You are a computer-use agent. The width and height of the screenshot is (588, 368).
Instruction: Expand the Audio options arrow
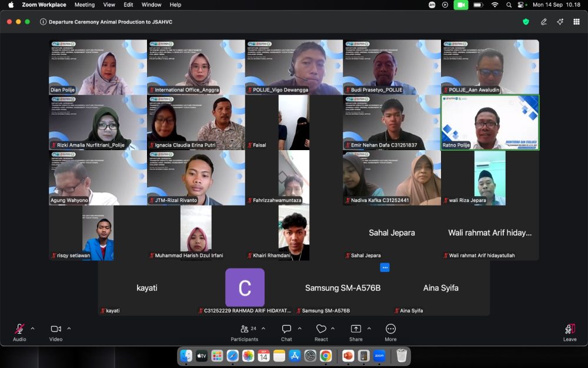coord(32,329)
